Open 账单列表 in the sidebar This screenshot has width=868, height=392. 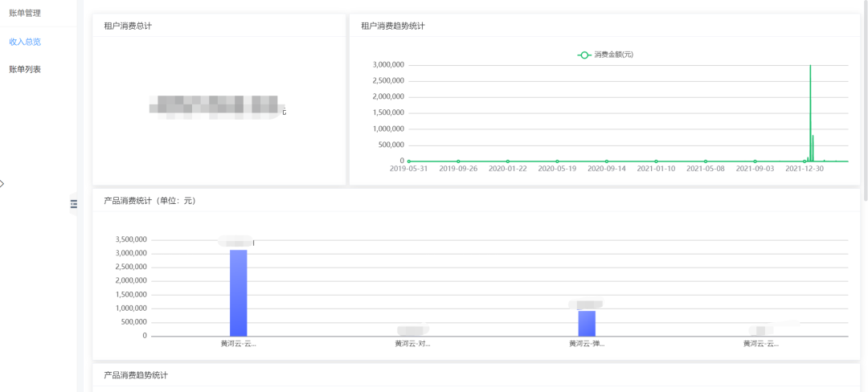25,70
